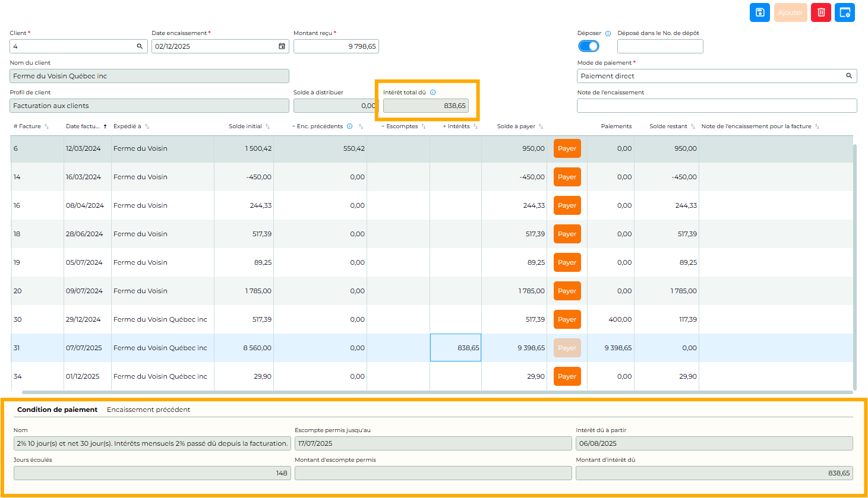Click the Déposé dans le No. de dépôt field

tap(660, 46)
